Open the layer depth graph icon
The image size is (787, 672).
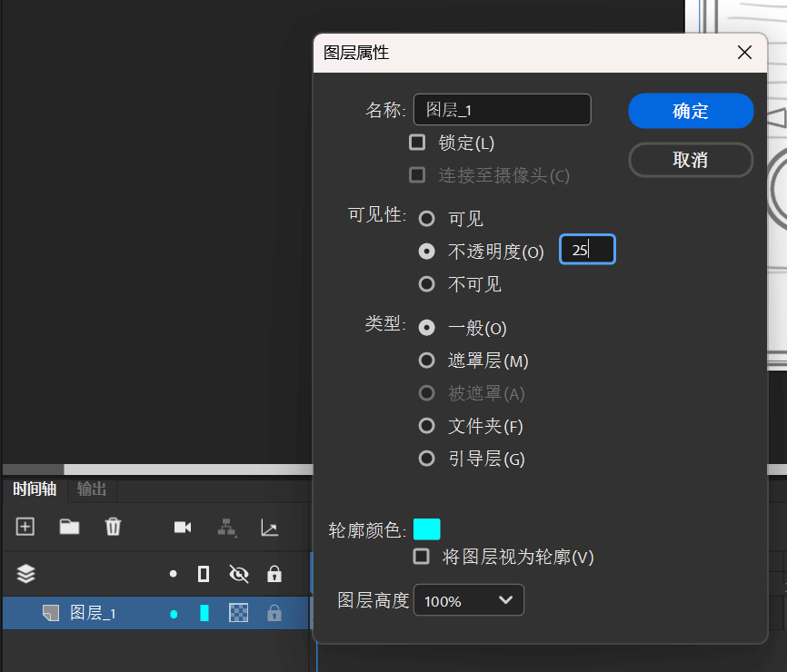pyautogui.click(x=270, y=528)
